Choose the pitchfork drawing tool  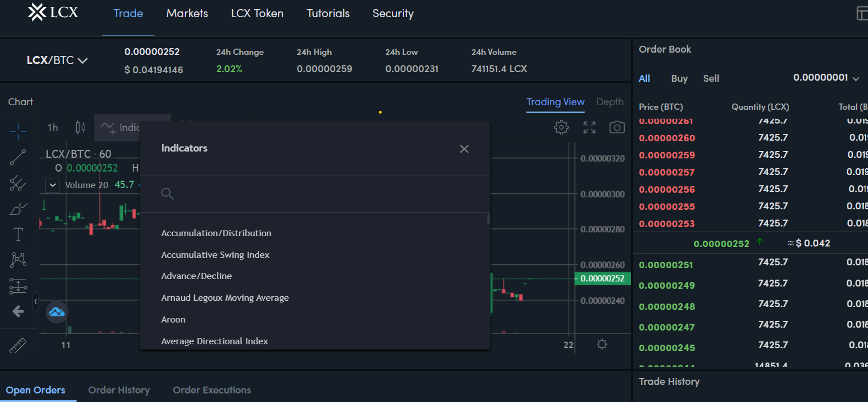point(18,183)
